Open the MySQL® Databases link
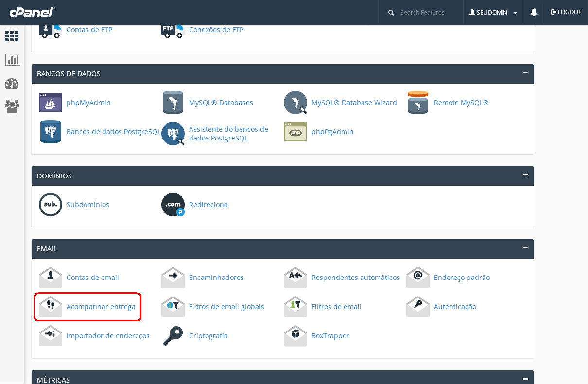 click(221, 103)
